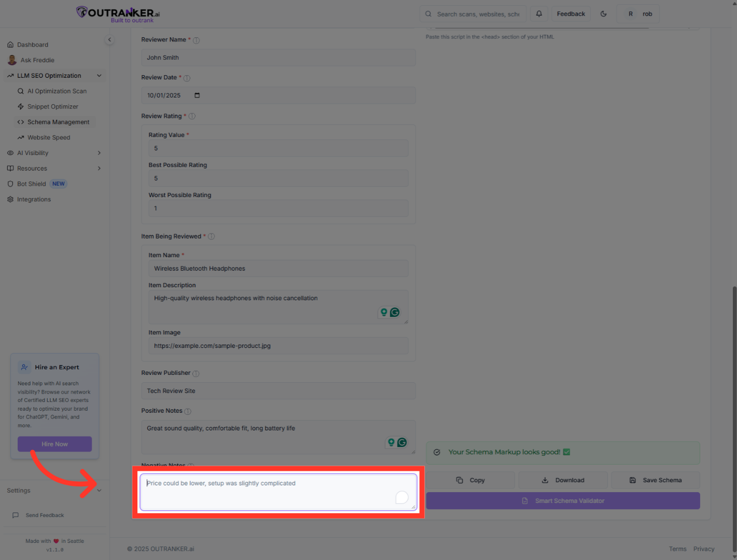Toggle dark mode moon icon
Image resolution: width=737 pixels, height=560 pixels.
[603, 14]
